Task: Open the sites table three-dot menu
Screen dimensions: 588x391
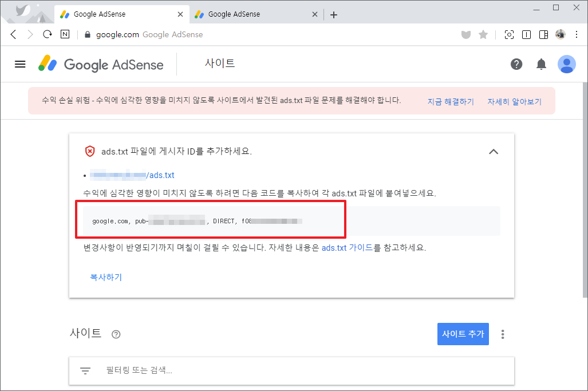Action: (503, 334)
